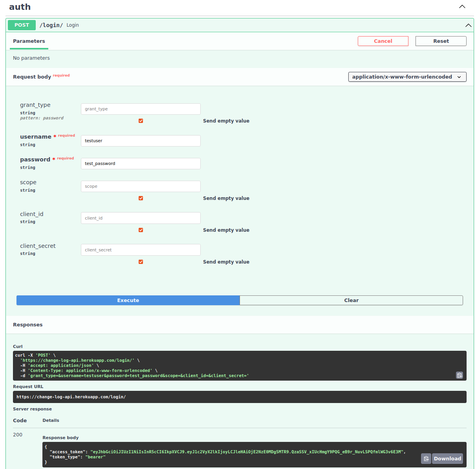Reset the request parameters
The image size is (476, 469).
click(x=441, y=41)
